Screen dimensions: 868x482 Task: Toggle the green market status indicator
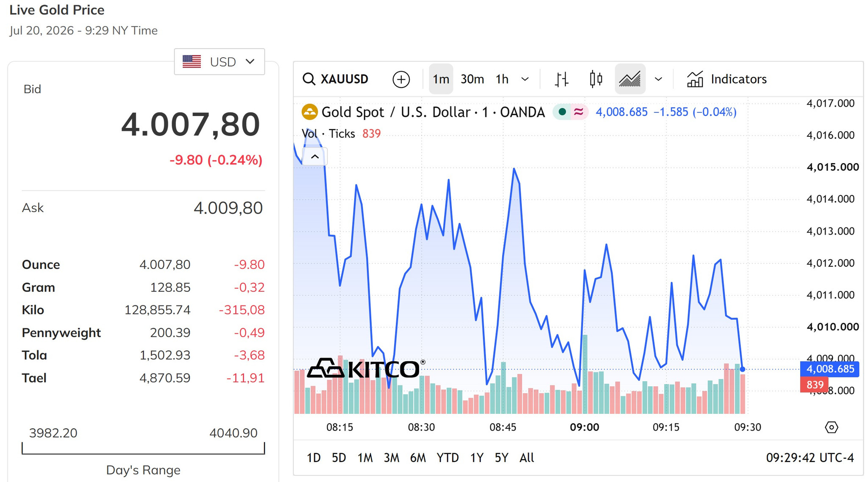coord(562,112)
